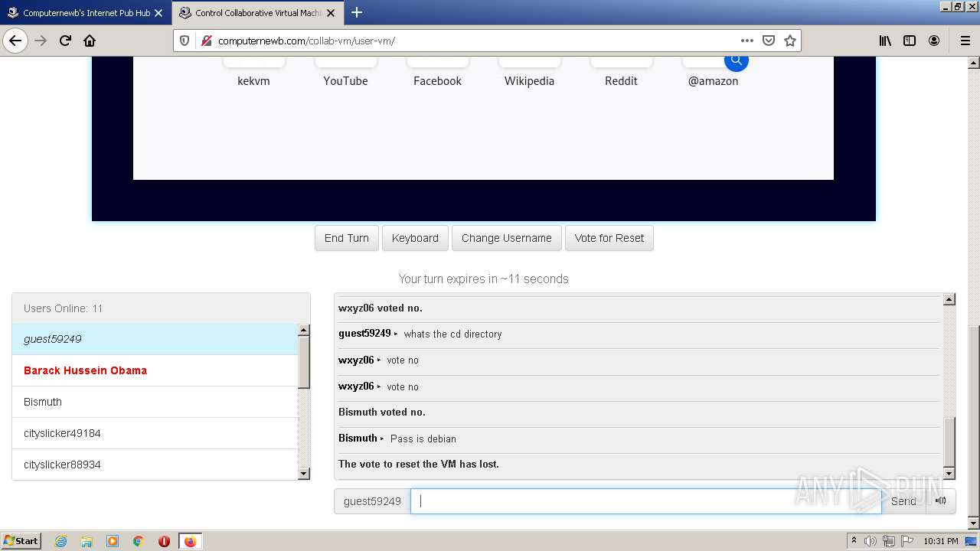Close the Control Collaborative Virtual Machine tab
Viewport: 980px width, 551px height.
[x=331, y=13]
